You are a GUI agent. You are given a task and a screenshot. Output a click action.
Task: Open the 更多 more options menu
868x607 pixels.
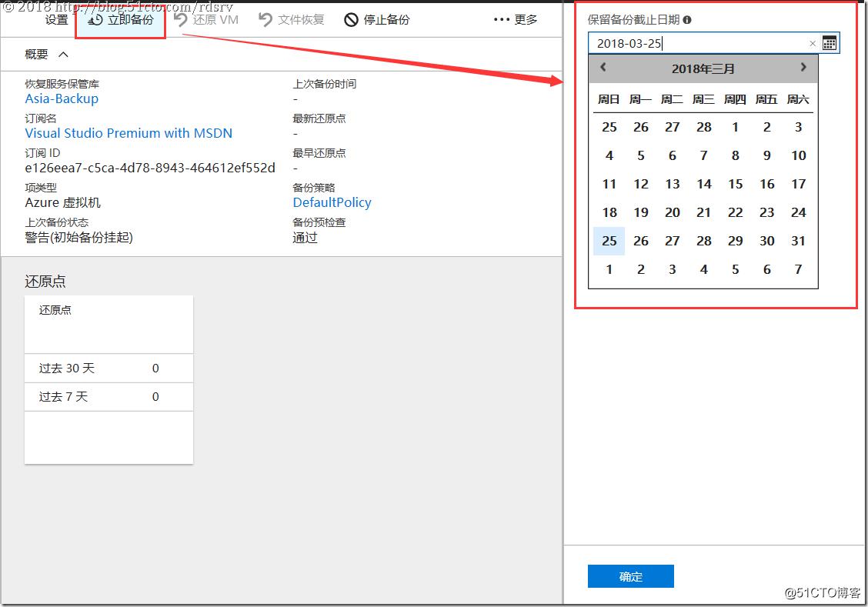(x=516, y=20)
